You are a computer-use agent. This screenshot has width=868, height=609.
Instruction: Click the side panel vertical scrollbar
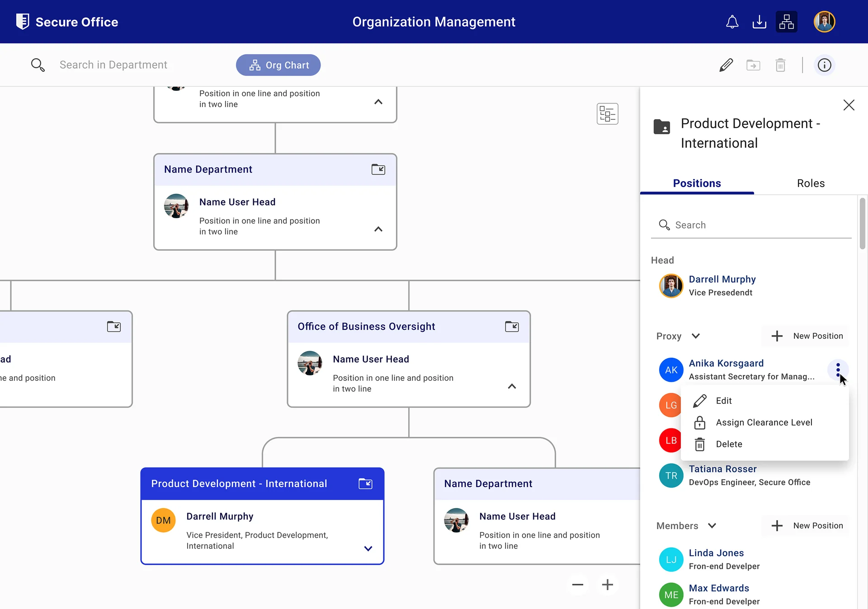pos(863,224)
